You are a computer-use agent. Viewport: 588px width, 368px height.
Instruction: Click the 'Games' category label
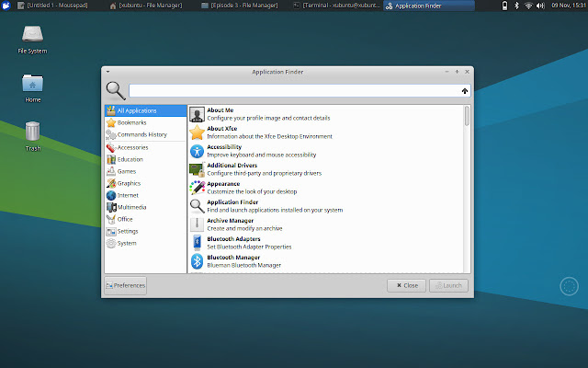coord(127,171)
